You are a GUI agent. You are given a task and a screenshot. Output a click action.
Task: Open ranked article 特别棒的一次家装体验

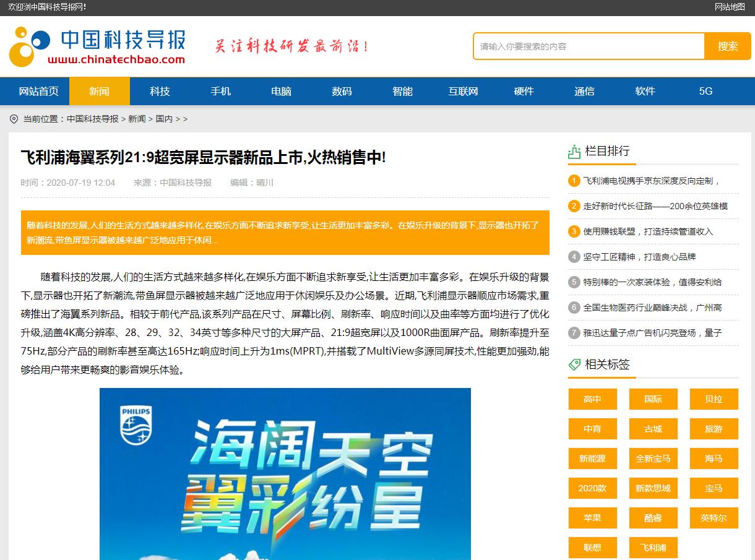652,282
